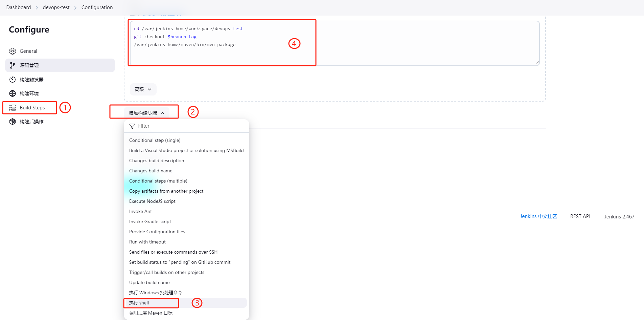Screen dimensions: 644x320
Task: Click the 源码管理 branch icon
Action: point(13,65)
